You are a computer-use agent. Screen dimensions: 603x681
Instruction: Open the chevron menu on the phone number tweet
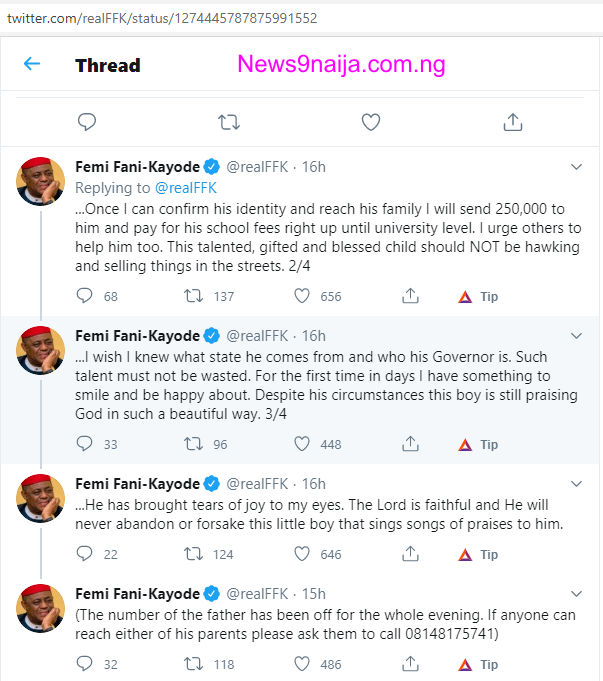coord(576,594)
